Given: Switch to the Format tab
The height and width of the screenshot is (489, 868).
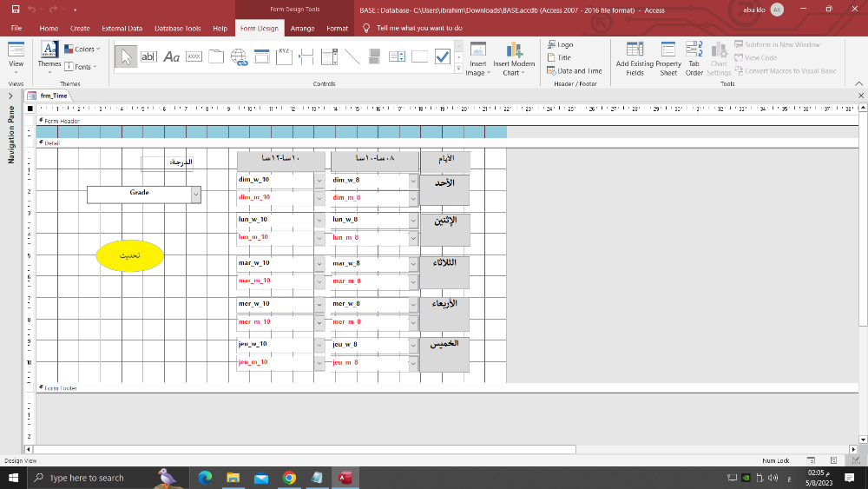Looking at the screenshot, I should 337,29.
